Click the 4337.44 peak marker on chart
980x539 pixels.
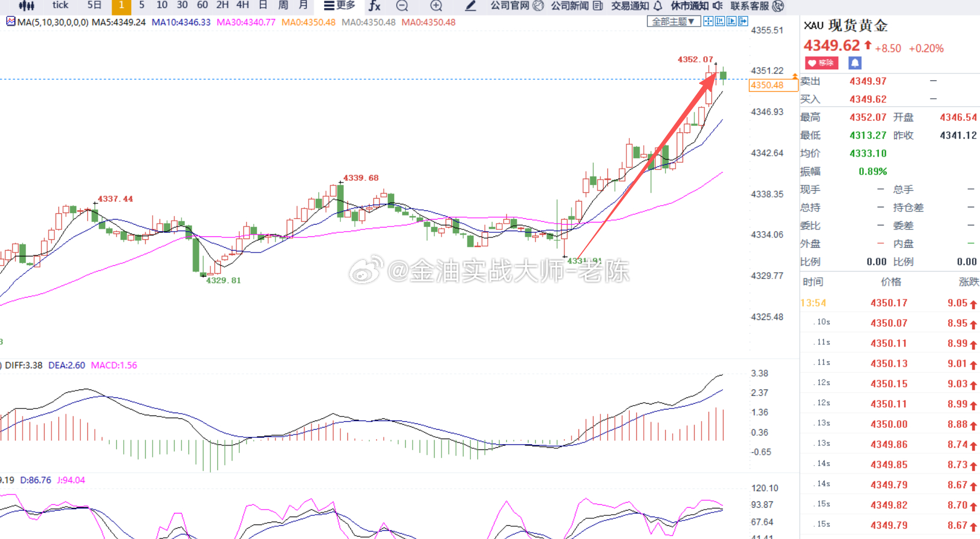115,199
